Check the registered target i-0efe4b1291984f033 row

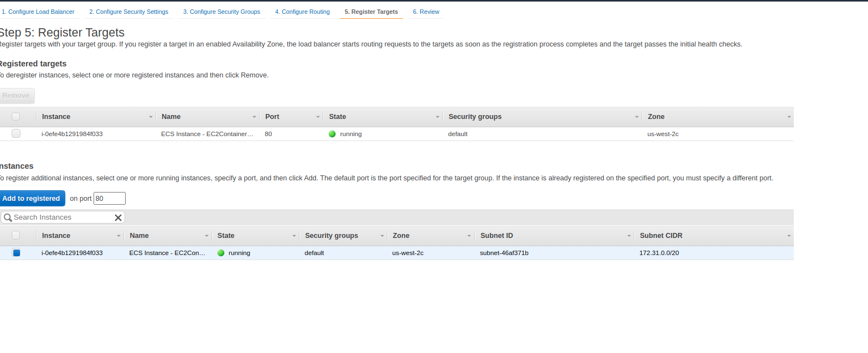tap(15, 133)
